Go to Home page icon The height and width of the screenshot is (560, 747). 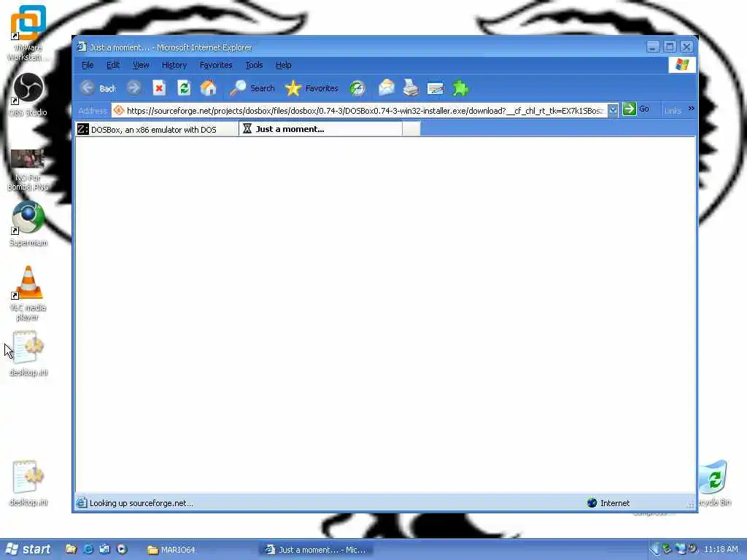[208, 88]
